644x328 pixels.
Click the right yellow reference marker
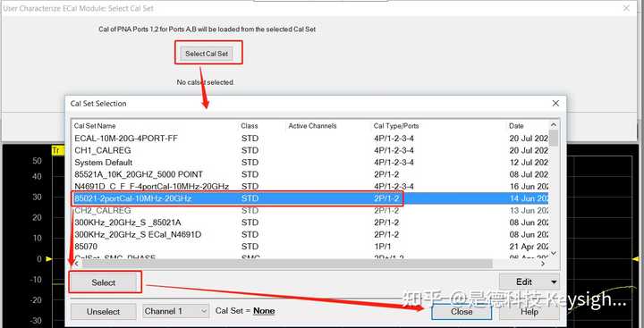[x=636, y=259]
